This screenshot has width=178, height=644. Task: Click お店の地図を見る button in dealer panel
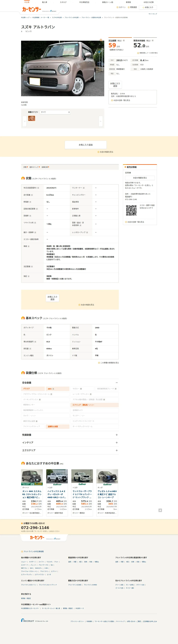click(140, 178)
